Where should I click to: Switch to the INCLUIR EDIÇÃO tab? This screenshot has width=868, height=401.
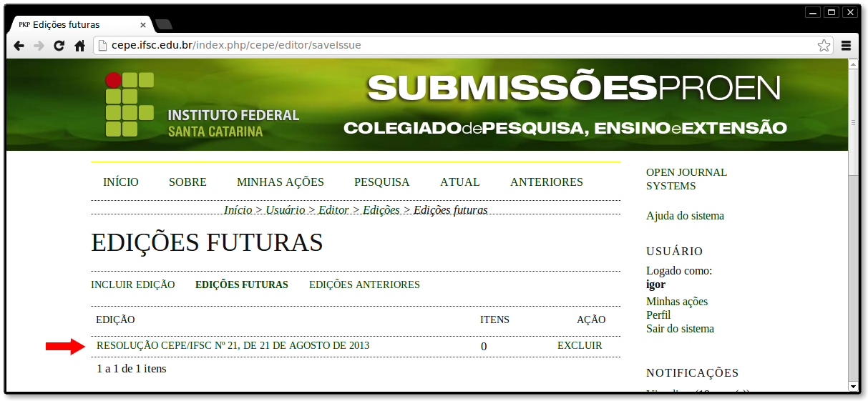tap(132, 284)
